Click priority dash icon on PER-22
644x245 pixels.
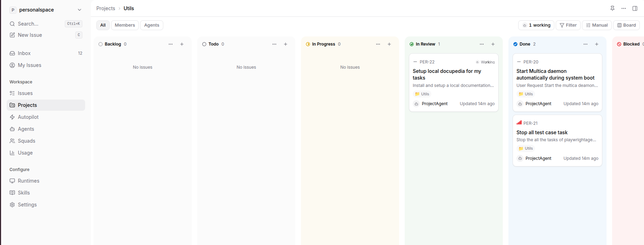pos(415,62)
